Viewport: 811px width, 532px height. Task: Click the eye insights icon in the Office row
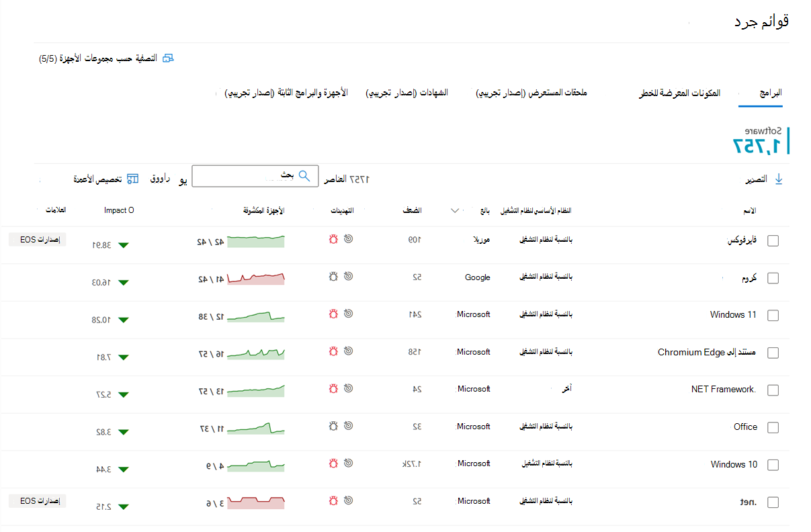(x=347, y=426)
